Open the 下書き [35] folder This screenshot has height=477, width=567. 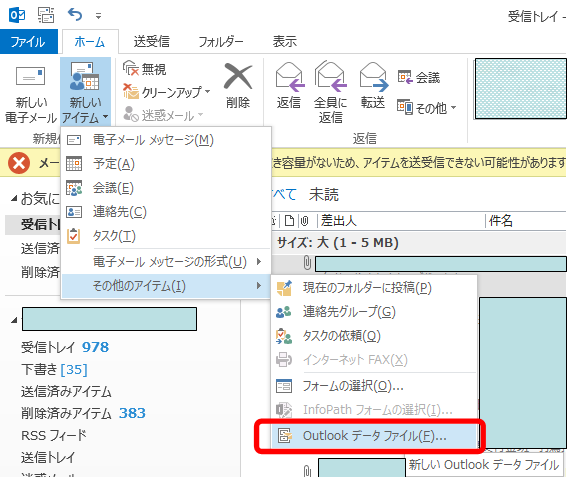pyautogui.click(x=54, y=370)
